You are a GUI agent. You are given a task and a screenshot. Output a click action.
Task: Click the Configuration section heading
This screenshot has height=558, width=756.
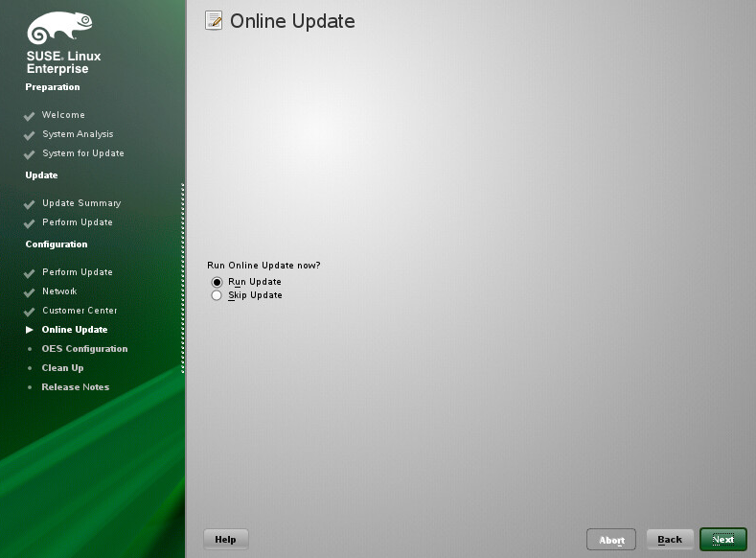coord(57,244)
